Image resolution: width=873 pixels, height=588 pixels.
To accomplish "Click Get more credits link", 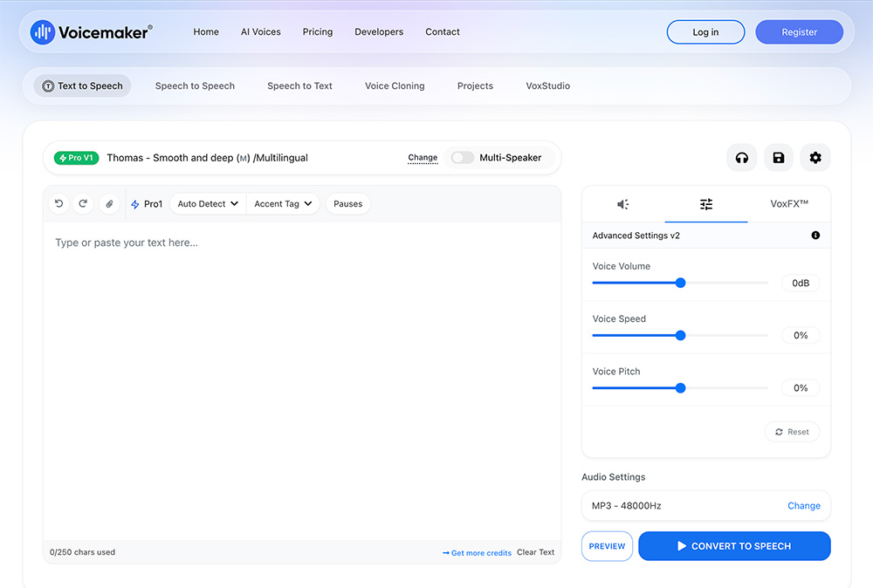I will click(x=478, y=553).
